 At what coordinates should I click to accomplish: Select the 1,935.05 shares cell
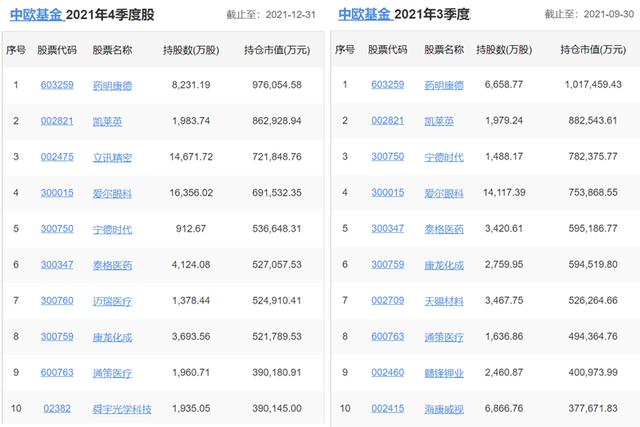click(191, 408)
